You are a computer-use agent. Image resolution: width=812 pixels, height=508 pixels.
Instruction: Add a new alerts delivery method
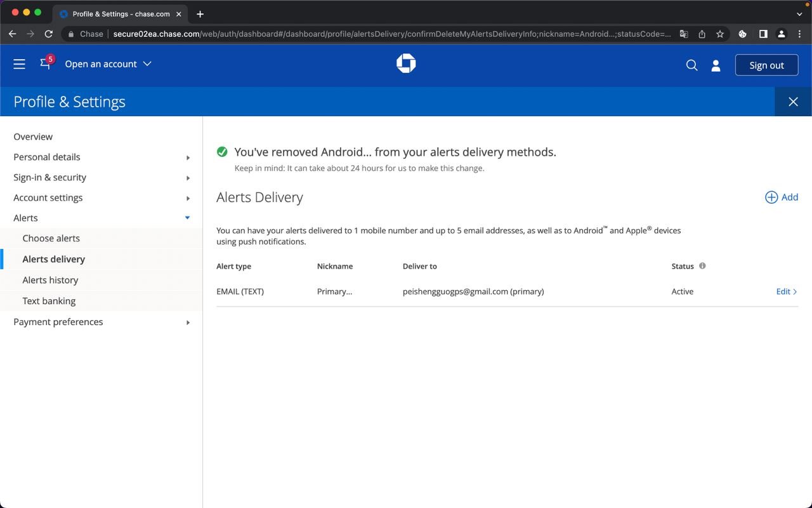[782, 197]
